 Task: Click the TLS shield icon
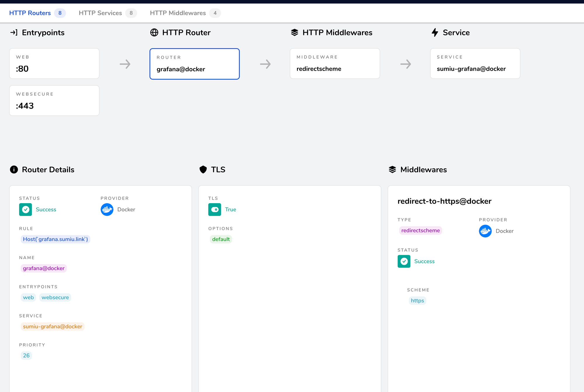(x=203, y=170)
